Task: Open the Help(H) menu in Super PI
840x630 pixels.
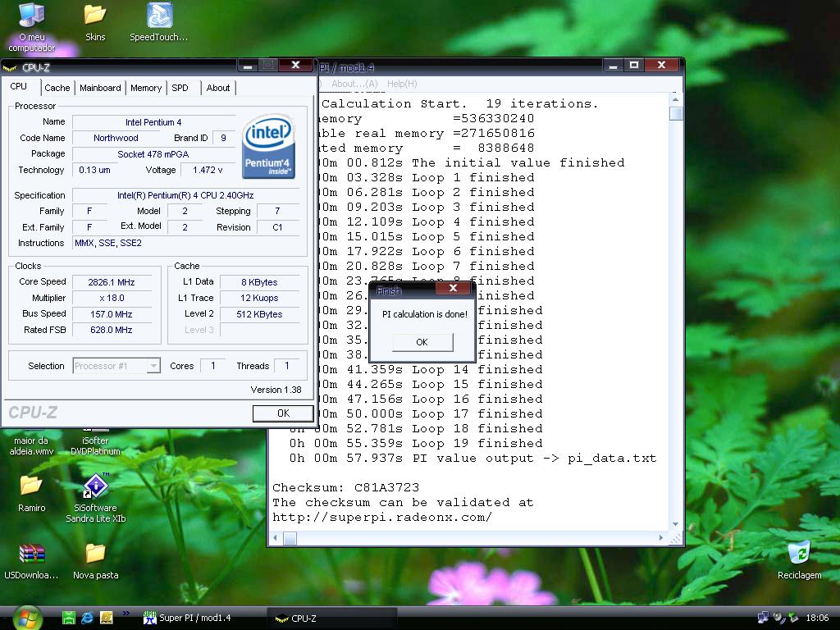Action: point(402,84)
